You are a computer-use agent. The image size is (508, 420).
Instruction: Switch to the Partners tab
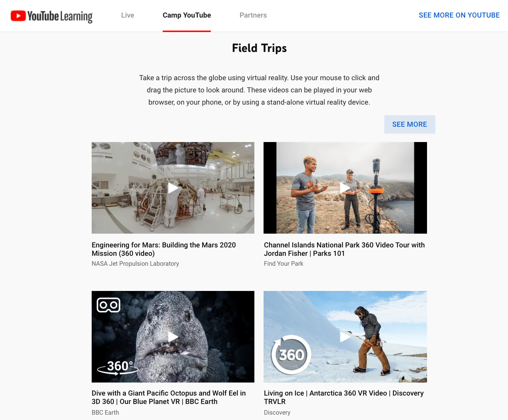pos(253,15)
